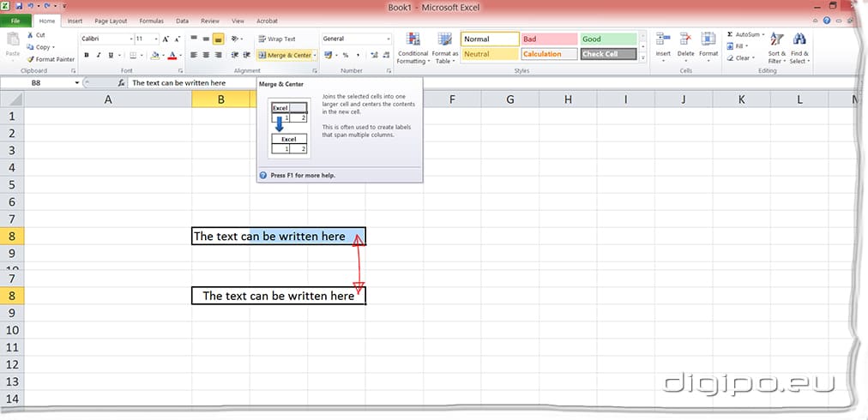Increase decimal places
868x420 pixels.
coord(374,55)
